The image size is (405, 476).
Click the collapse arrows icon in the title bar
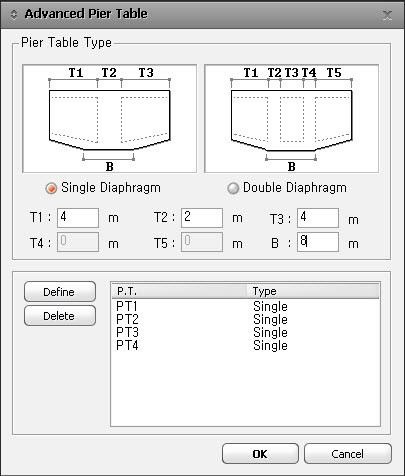click(x=14, y=15)
